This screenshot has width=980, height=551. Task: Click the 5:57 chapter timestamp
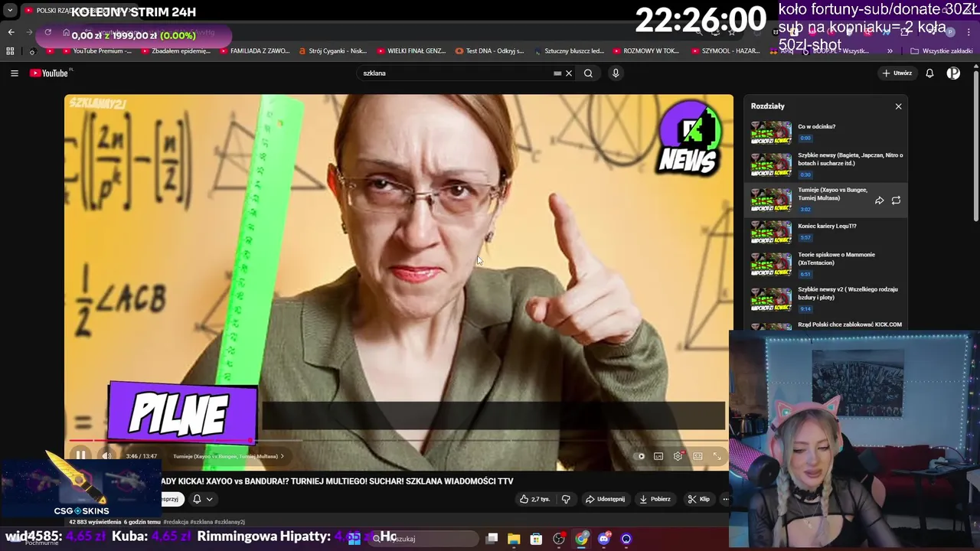[805, 238]
